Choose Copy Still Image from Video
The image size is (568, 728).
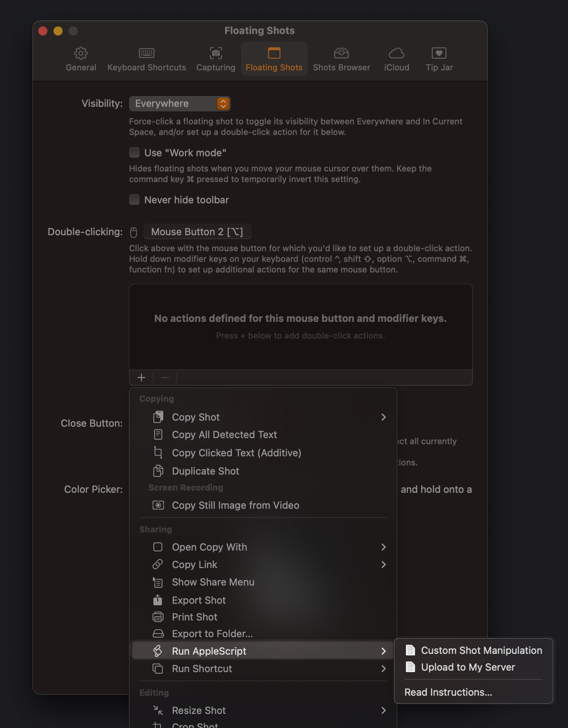tap(263, 505)
